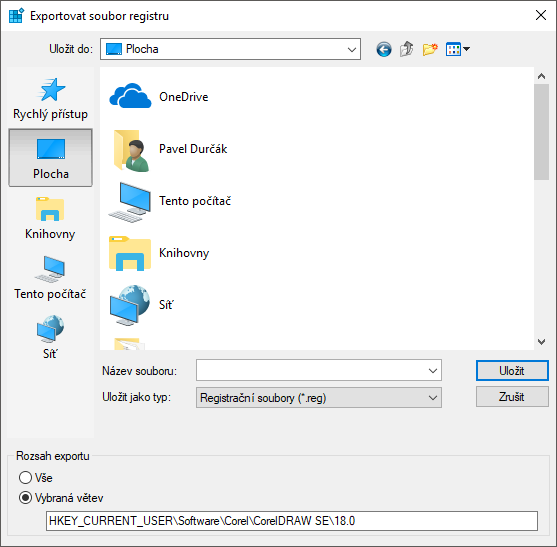Select Tento počítač in the left places bar
This screenshot has width=557, height=547.
click(50, 278)
